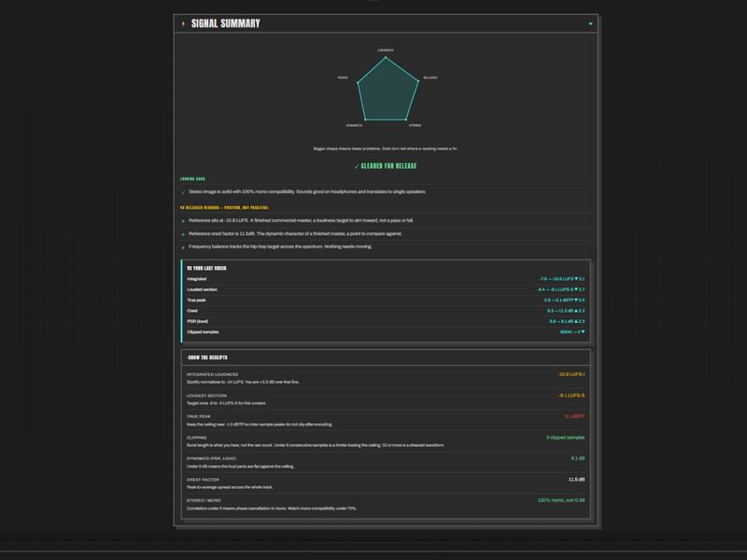Select the Stereo axis label on radar chart
Image resolution: width=747 pixels, height=560 pixels.
[x=415, y=125]
